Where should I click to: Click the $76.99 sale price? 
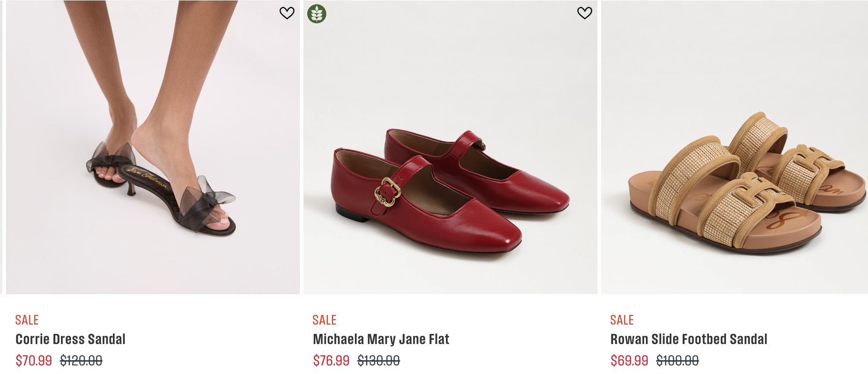pyautogui.click(x=331, y=361)
